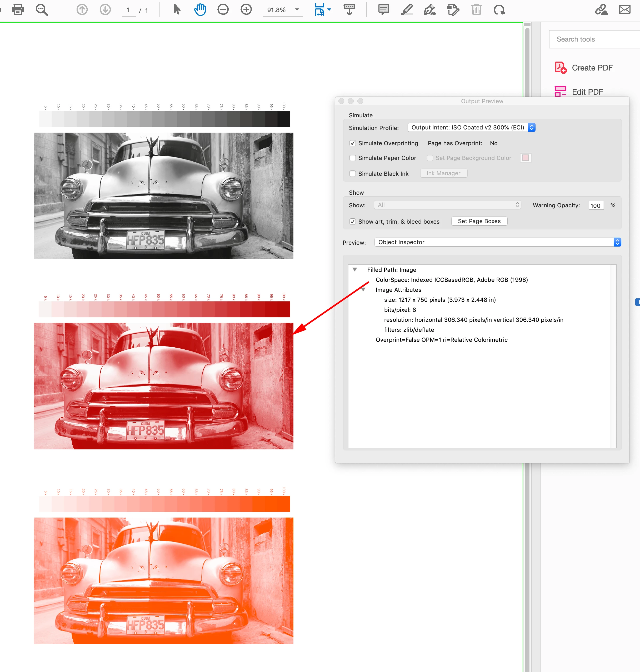Image resolution: width=640 pixels, height=672 pixels.
Task: Click the page background color swatch
Action: [x=525, y=158]
